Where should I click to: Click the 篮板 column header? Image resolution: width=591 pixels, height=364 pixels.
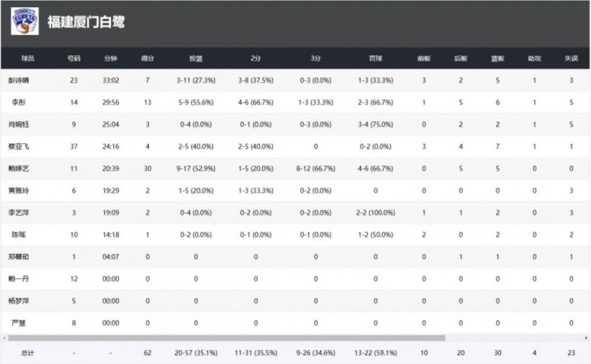point(497,58)
